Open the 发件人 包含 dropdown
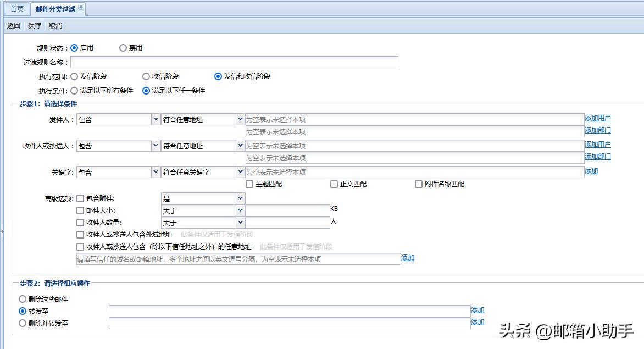This screenshot has width=644, height=349. tap(119, 119)
